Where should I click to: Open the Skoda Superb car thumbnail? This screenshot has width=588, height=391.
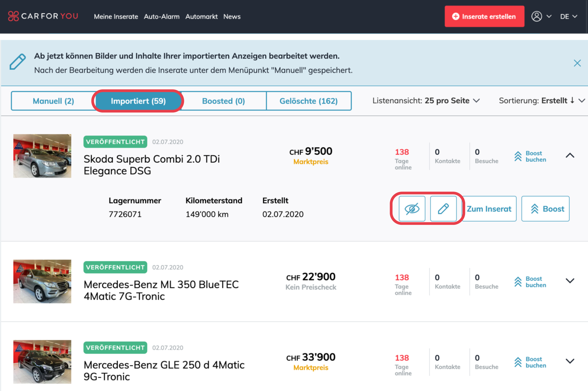tap(42, 156)
